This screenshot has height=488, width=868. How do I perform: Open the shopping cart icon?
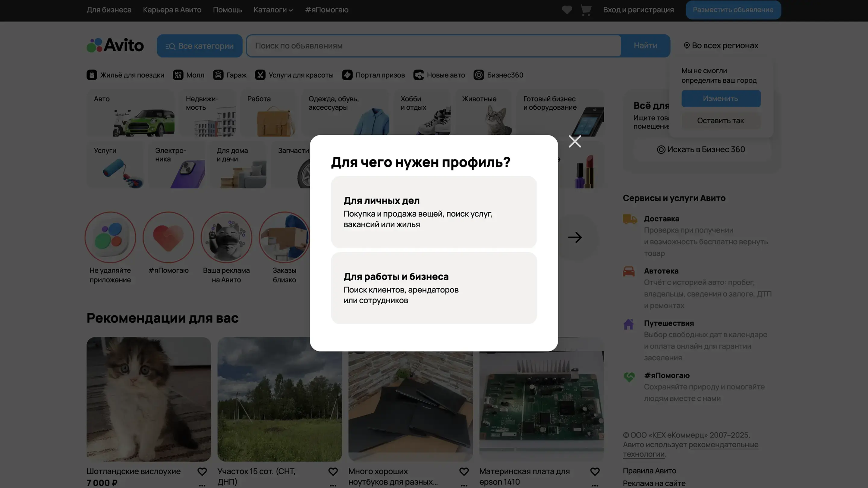(x=586, y=10)
